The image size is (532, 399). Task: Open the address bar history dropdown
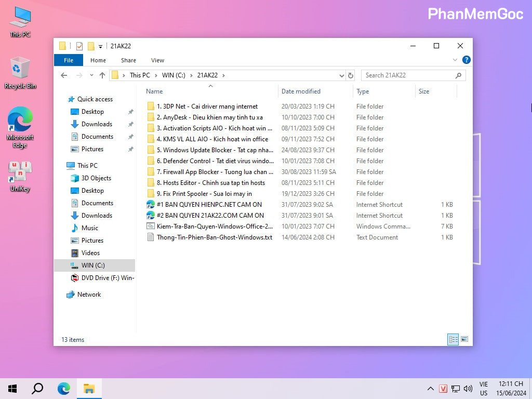tap(341, 75)
